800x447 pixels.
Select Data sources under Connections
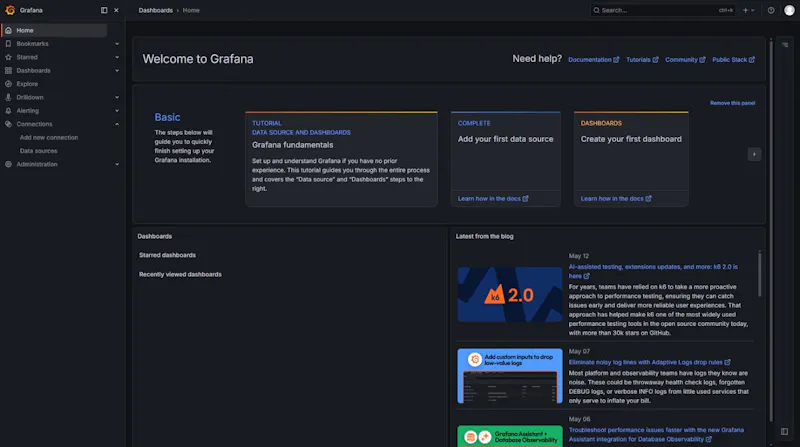click(x=38, y=151)
